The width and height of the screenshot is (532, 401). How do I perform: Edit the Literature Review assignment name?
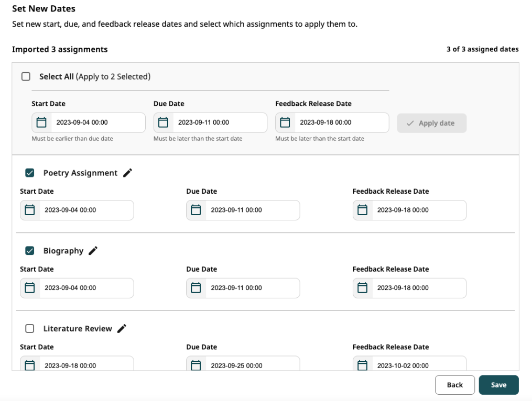122,328
